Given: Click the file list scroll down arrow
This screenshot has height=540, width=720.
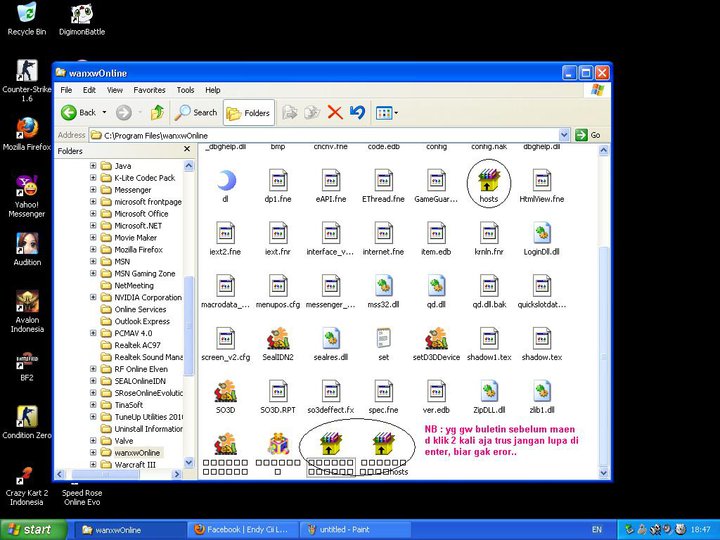Looking at the screenshot, I should tap(604, 472).
